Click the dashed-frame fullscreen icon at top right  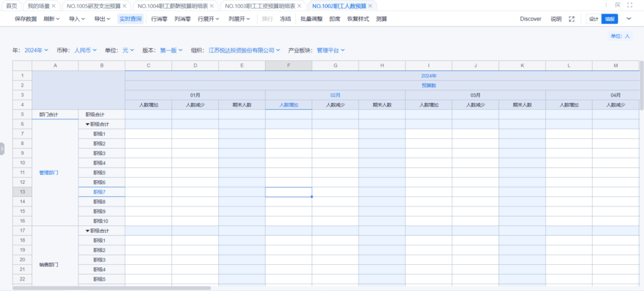(x=630, y=5)
